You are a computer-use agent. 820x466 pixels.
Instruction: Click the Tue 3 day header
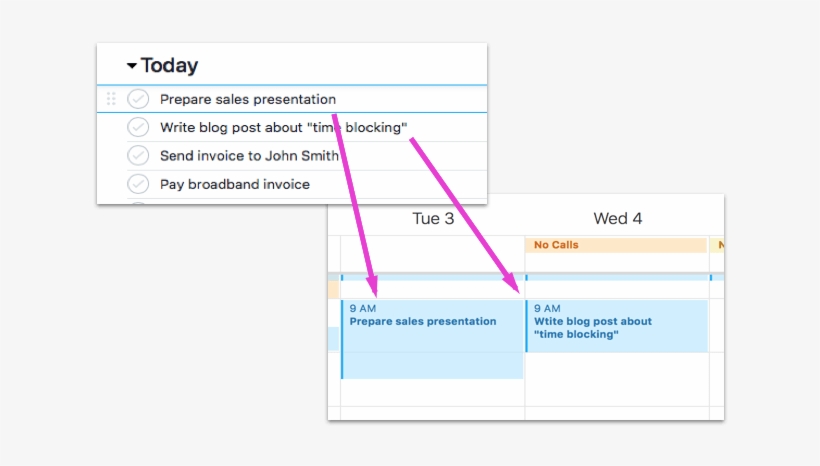tap(433, 219)
